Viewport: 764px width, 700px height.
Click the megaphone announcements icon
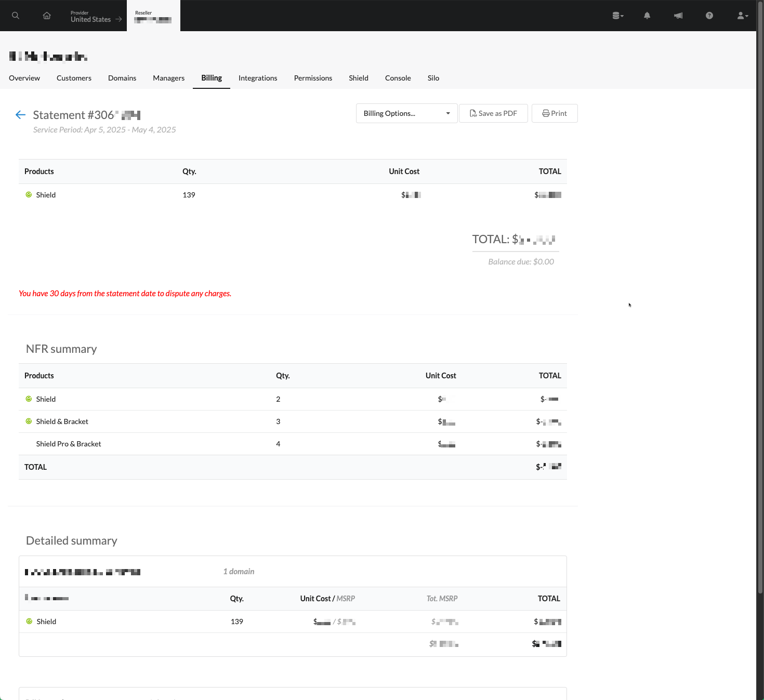pyautogui.click(x=678, y=16)
